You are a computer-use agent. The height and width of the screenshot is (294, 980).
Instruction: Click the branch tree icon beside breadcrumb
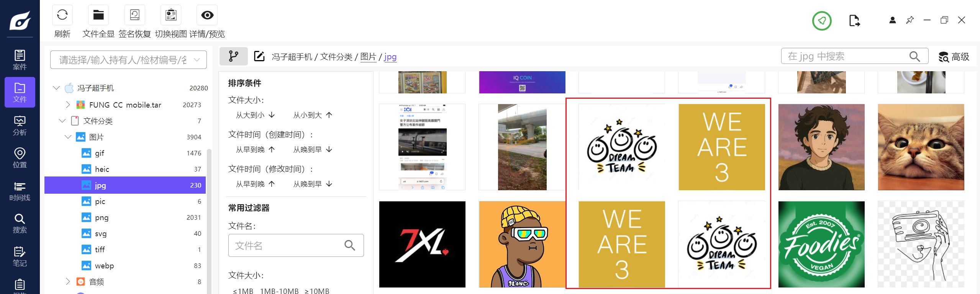point(233,57)
